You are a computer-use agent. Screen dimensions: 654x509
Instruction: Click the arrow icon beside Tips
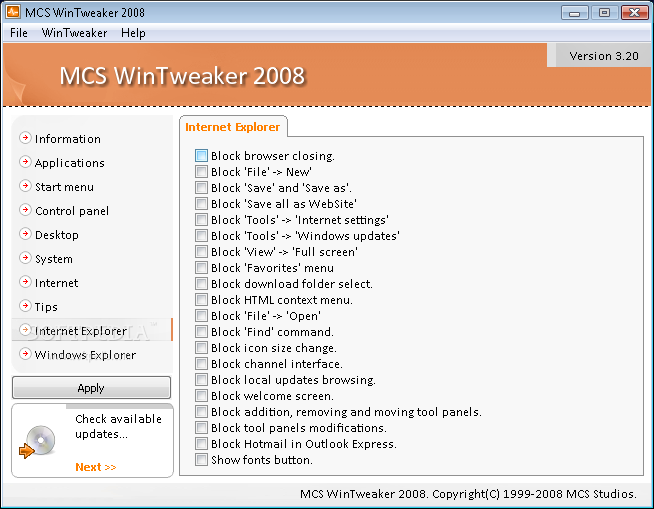click(x=25, y=306)
